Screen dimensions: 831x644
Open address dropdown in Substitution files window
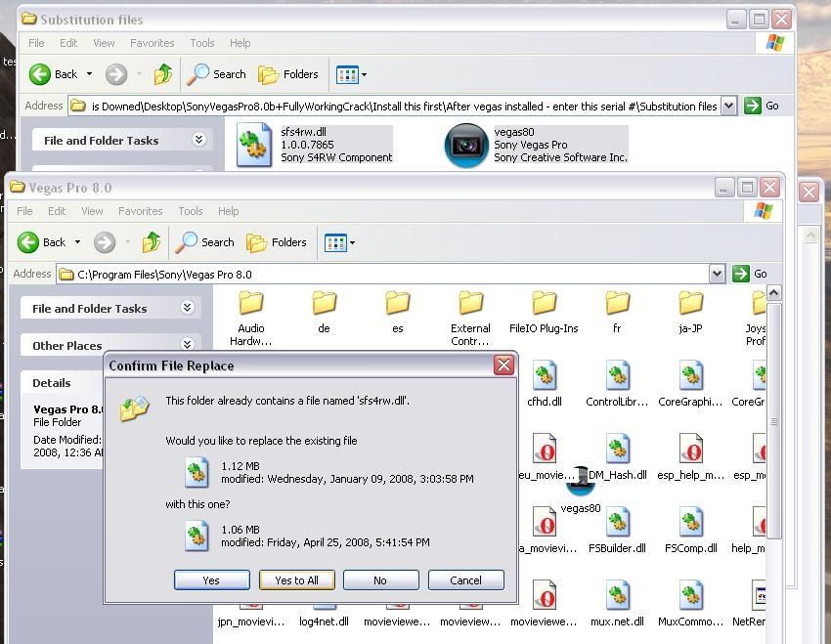728,106
